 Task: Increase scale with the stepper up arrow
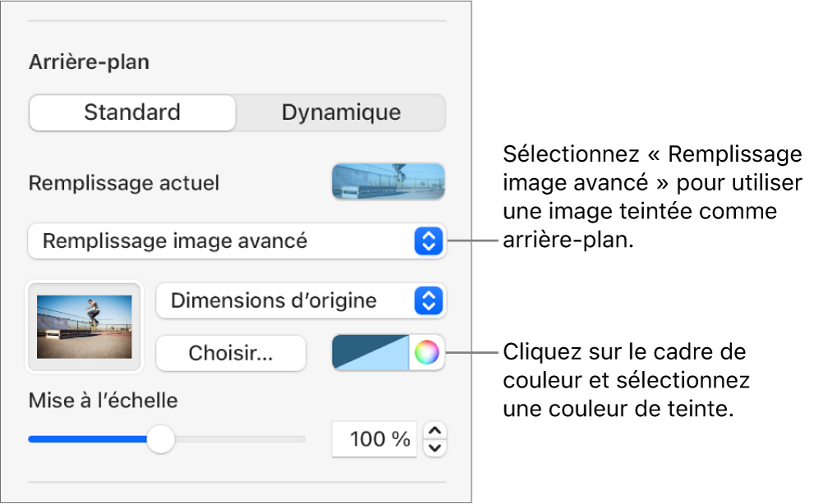[435, 431]
